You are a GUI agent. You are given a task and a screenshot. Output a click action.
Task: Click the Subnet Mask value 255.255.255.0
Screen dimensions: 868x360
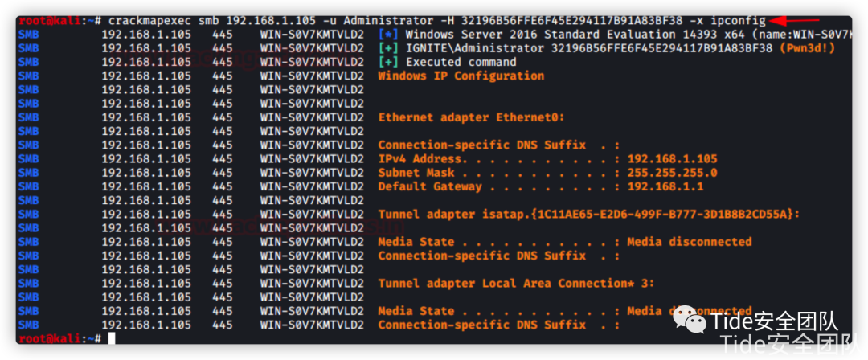pos(672,173)
